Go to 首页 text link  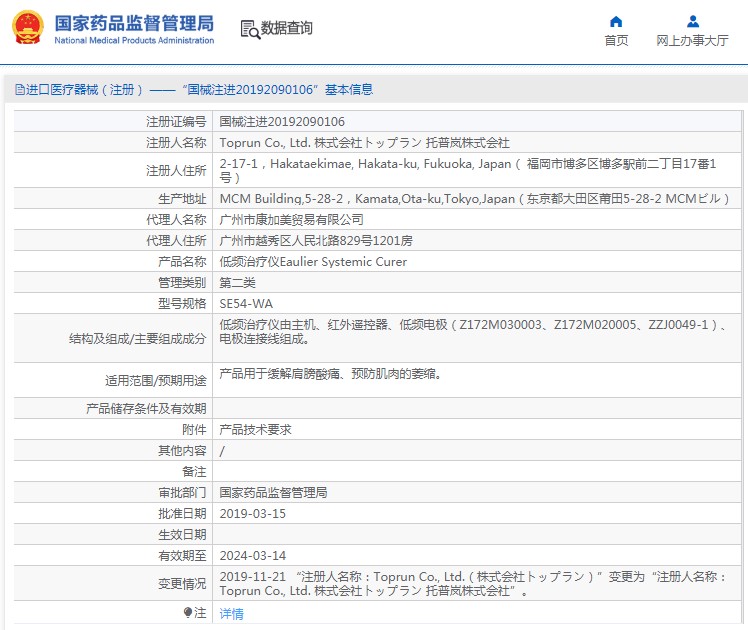pos(616,41)
